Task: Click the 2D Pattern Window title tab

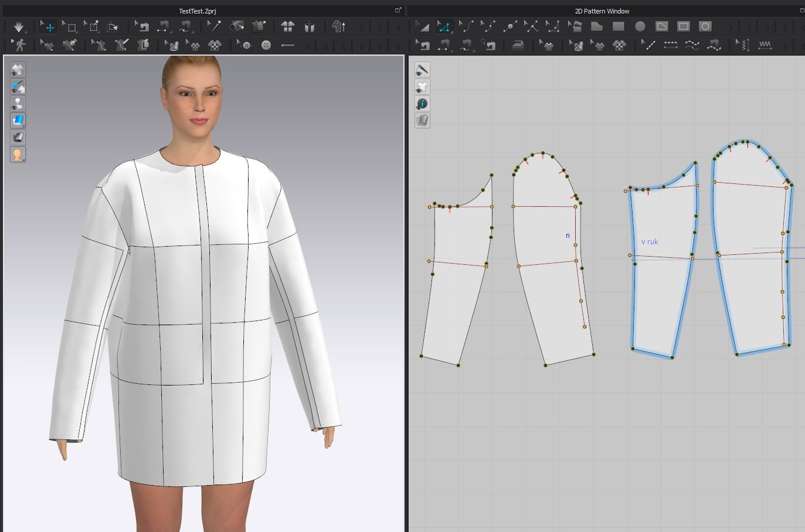Action: (x=602, y=11)
